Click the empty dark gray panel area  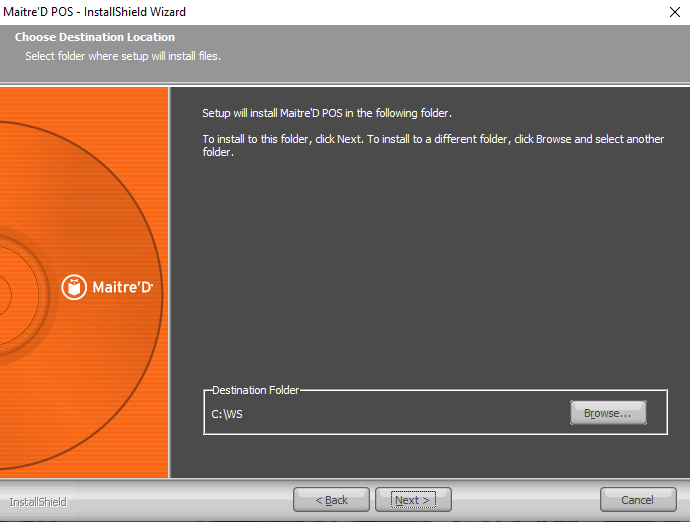[x=430, y=270]
